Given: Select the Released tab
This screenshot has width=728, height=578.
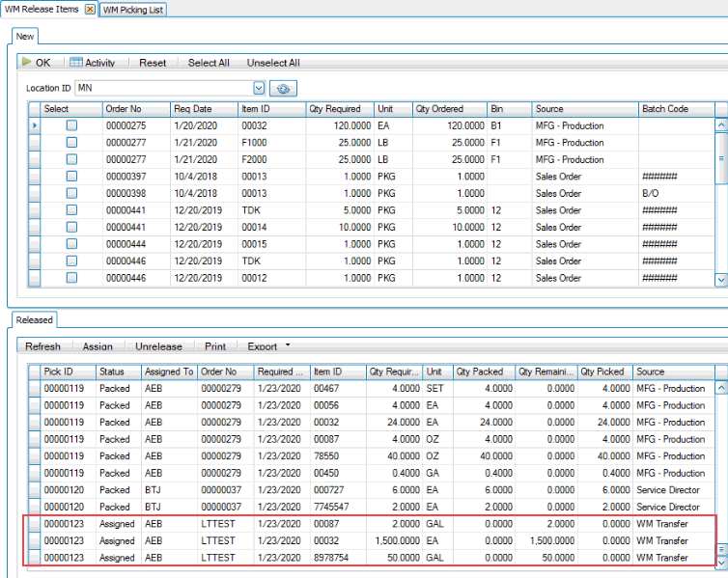Looking at the screenshot, I should [x=35, y=319].
